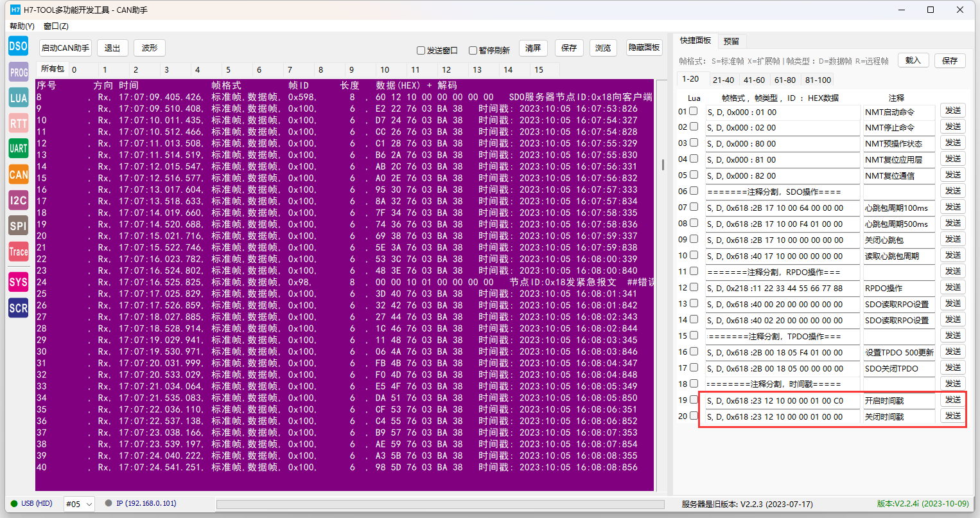Click the log area vertical scrollbar thumb

pos(663,164)
